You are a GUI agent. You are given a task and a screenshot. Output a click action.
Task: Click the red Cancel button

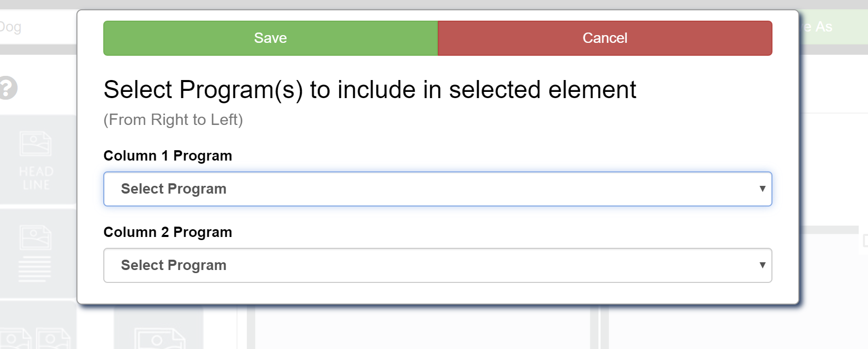tap(605, 38)
